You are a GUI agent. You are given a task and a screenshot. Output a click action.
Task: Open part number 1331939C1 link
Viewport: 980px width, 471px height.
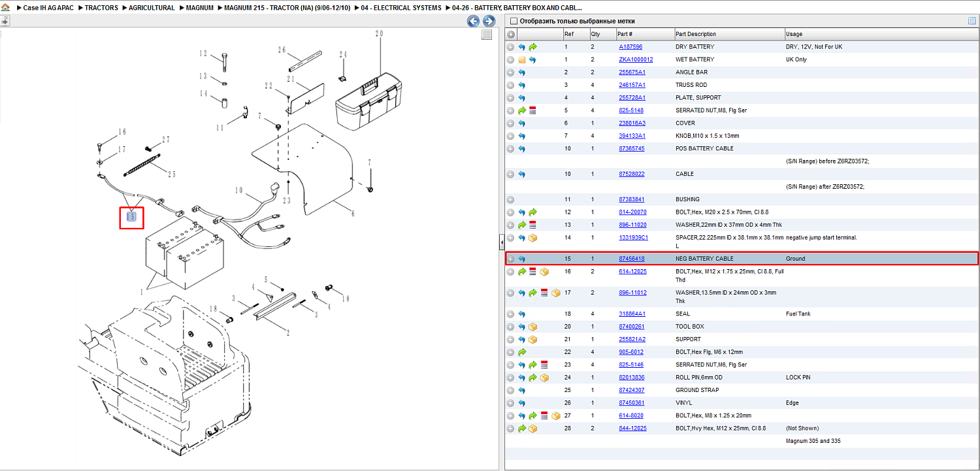coord(634,238)
